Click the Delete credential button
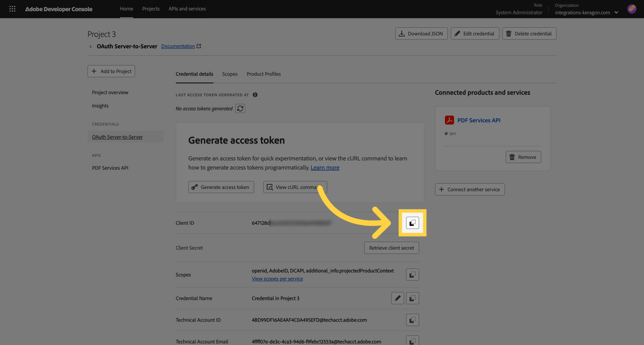This screenshot has height=345, width=644. (529, 34)
